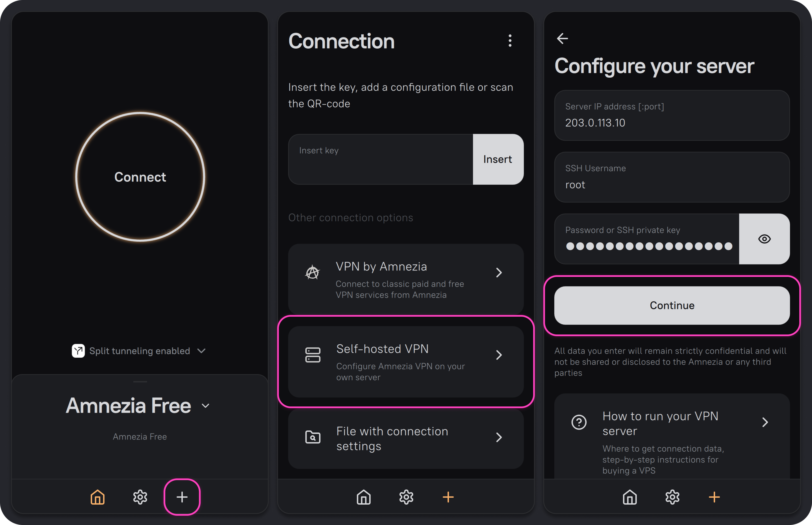Select Self-hosted VPN option
Image resolution: width=812 pixels, height=525 pixels.
click(x=406, y=361)
